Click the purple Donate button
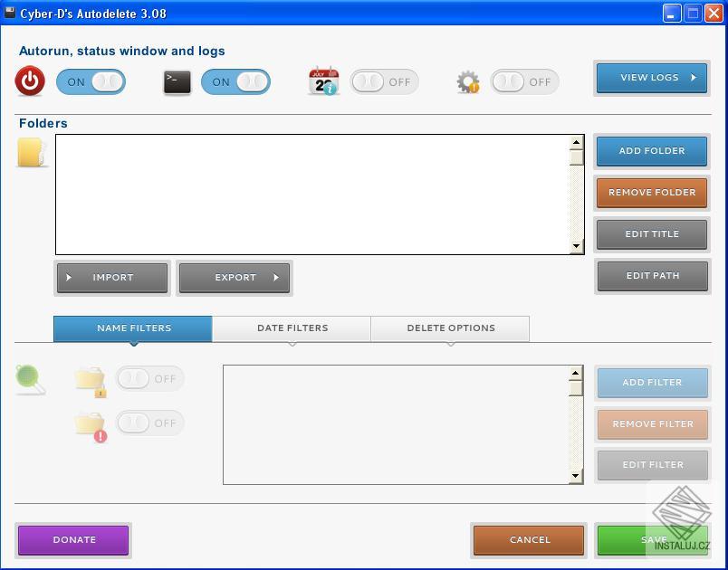Screen dimensions: 728x570 73,540
